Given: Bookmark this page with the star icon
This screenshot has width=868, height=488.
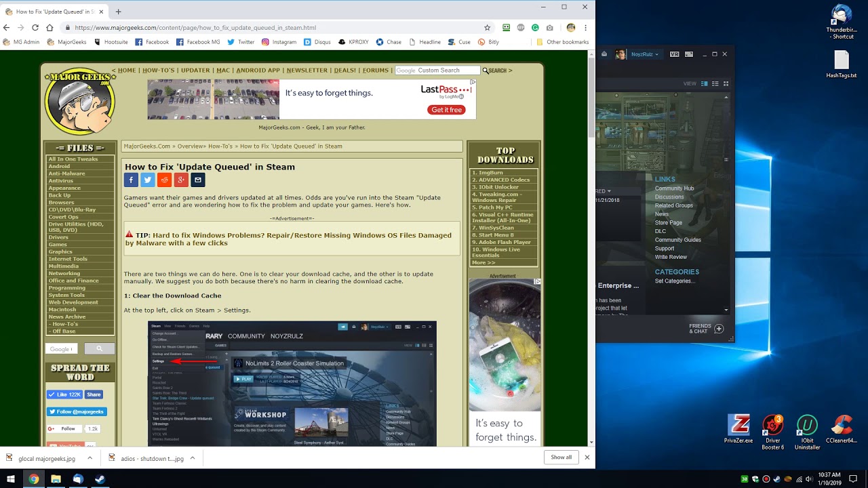Looking at the screenshot, I should (487, 28).
